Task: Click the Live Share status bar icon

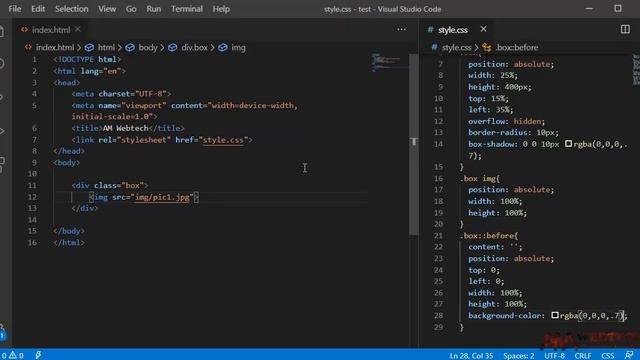Action: pos(38,355)
